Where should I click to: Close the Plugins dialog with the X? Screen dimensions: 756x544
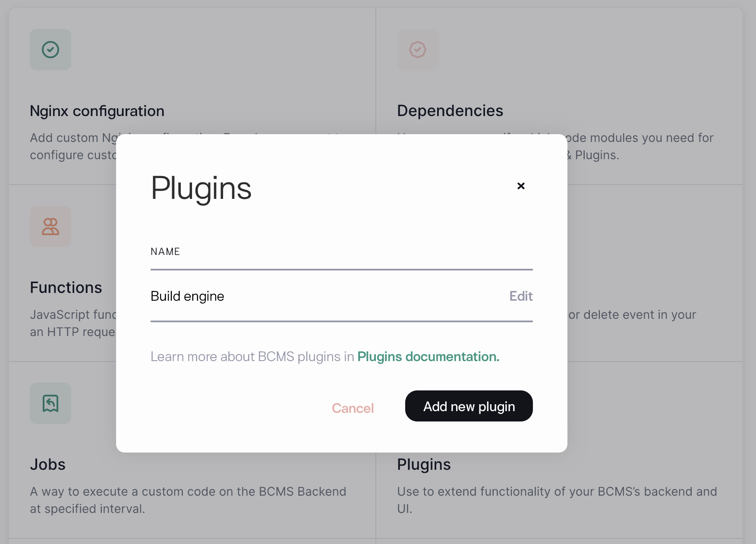tap(521, 186)
